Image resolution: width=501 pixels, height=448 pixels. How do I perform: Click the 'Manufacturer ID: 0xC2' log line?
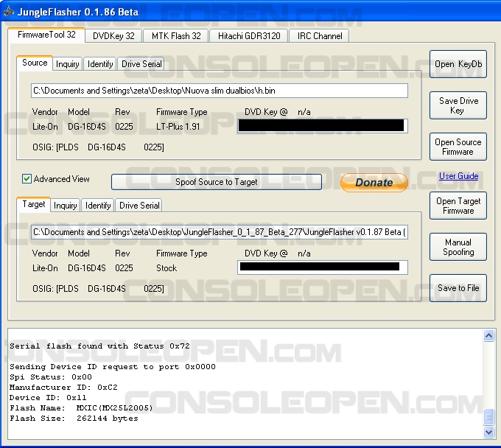coord(63,388)
